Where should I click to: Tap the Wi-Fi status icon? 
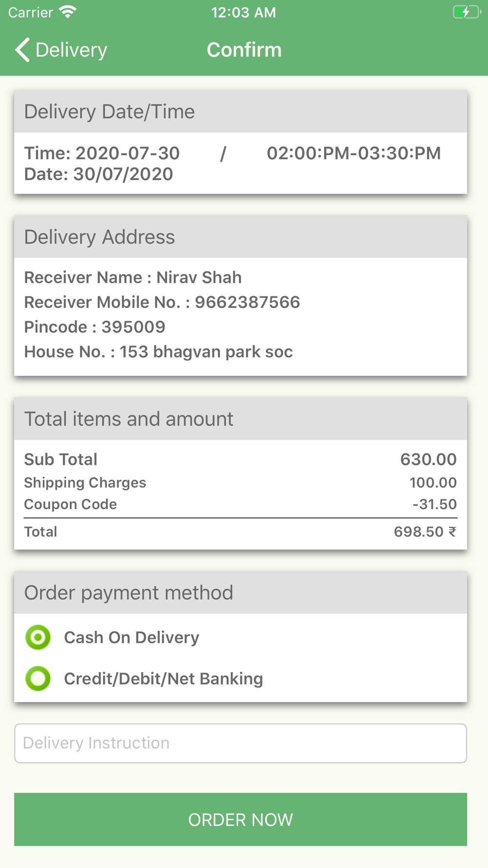pos(67,12)
